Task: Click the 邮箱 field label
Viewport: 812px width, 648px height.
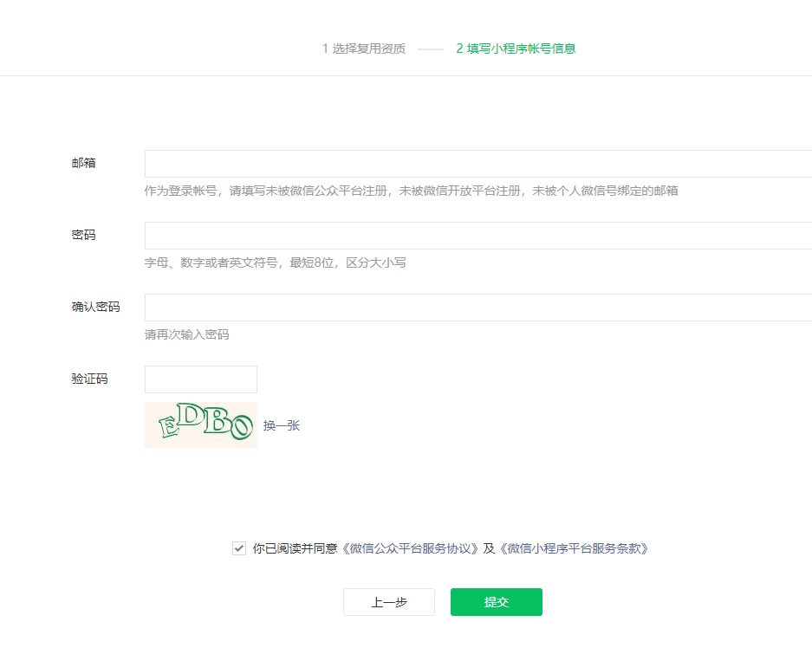Action: (83, 163)
